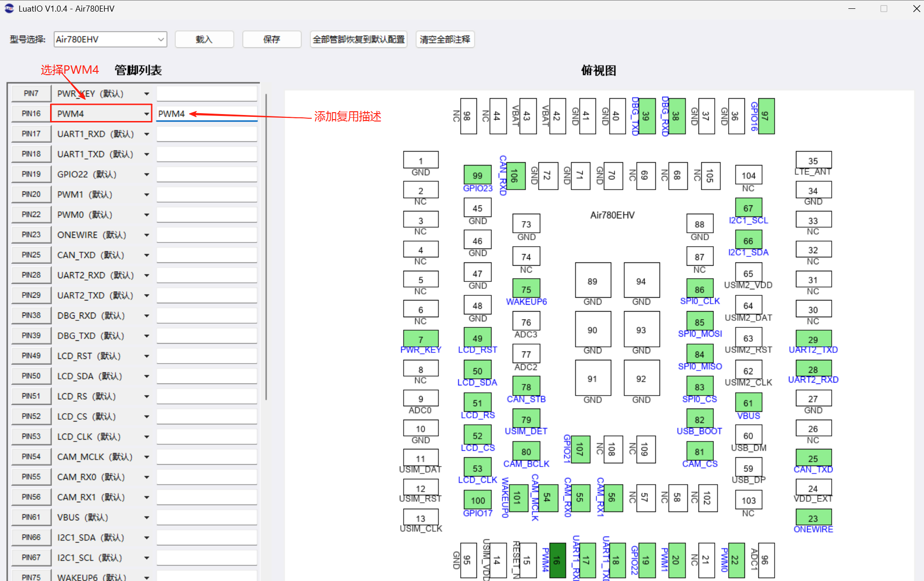This screenshot has height=581, width=924.
Task: Select pin 106 CAN_RXD on chip diagram
Action: coord(516,176)
